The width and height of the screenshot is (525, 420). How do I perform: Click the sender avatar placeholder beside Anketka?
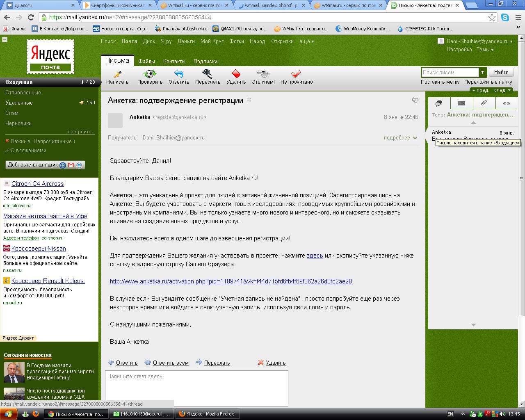[115, 121]
